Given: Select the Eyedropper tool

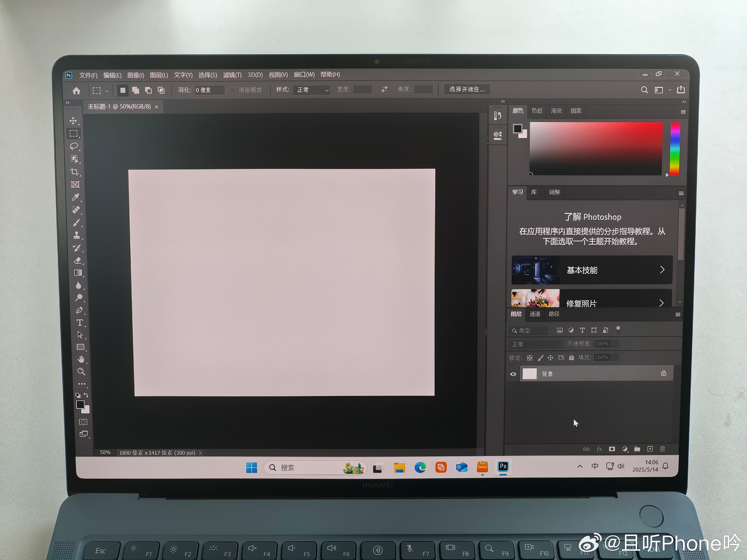Looking at the screenshot, I should coord(76,197).
